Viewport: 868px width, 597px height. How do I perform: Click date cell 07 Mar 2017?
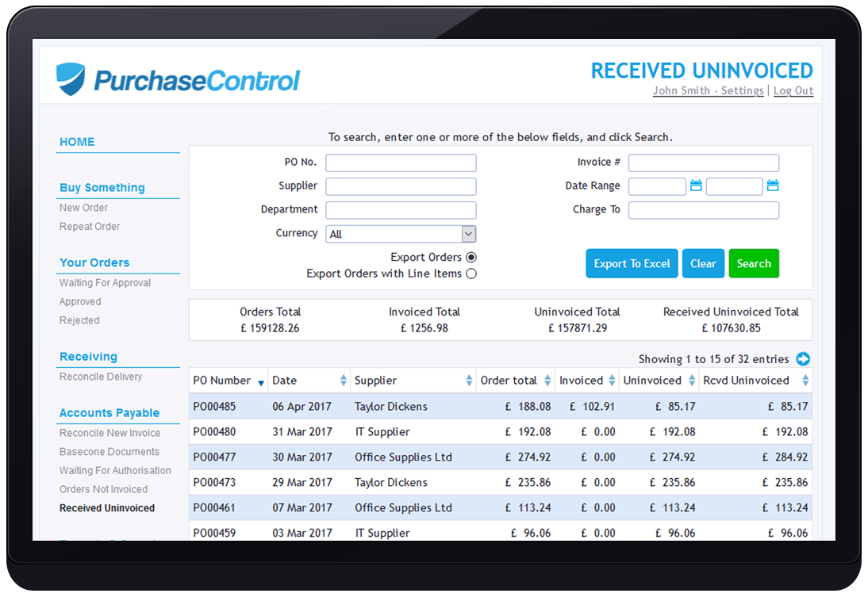click(x=302, y=508)
